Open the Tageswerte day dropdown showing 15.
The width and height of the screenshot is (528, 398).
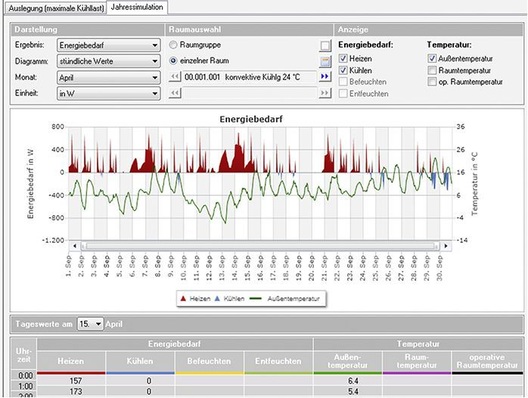[x=90, y=324]
